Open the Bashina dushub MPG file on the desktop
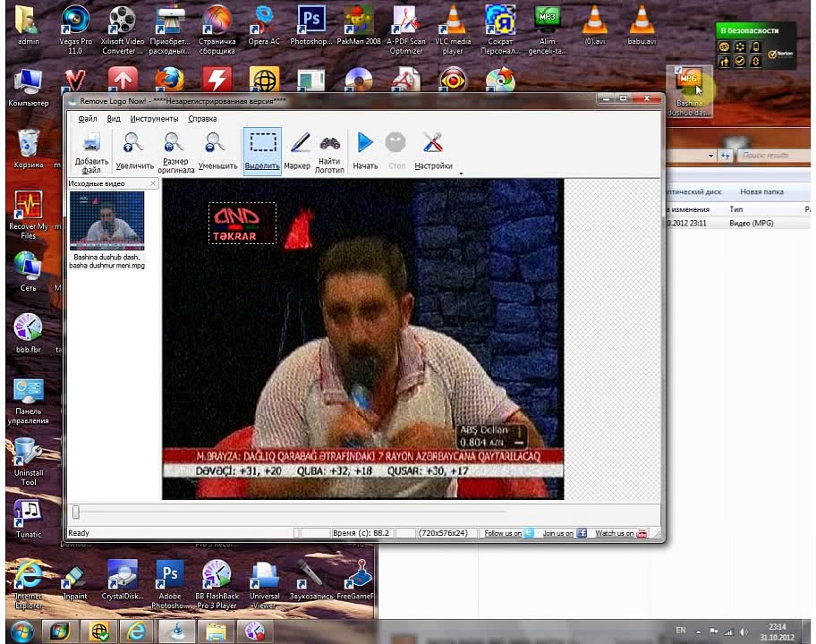 689,91
